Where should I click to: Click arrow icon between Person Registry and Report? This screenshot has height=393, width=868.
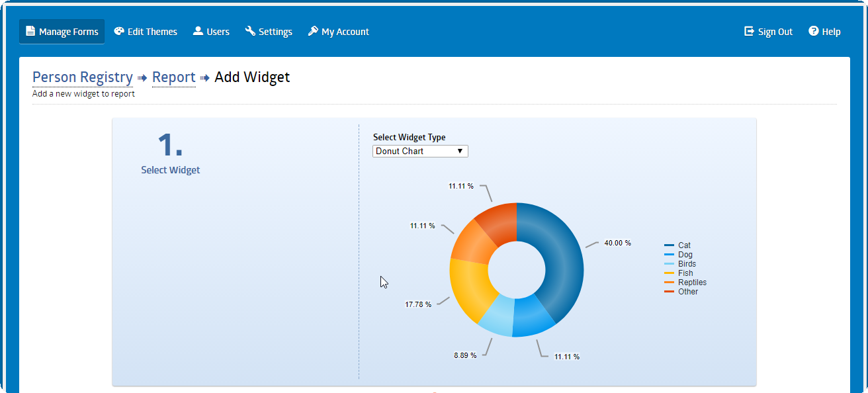(142, 78)
